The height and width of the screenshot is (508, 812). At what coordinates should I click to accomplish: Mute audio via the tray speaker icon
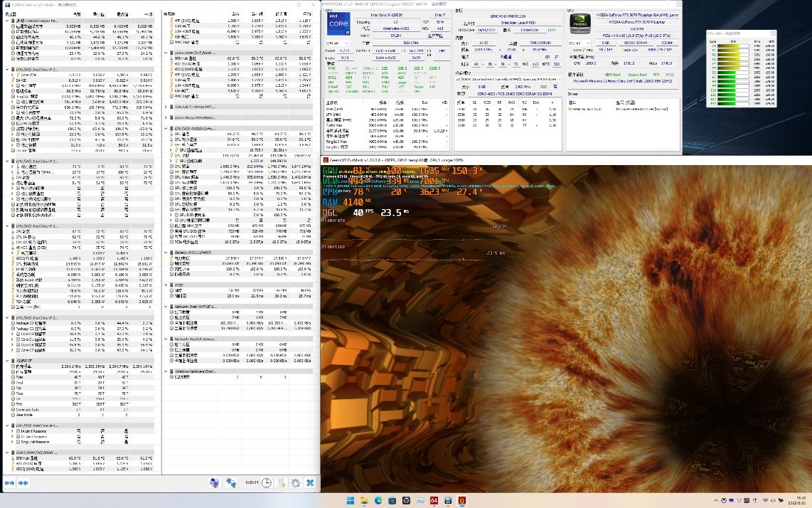(x=773, y=500)
